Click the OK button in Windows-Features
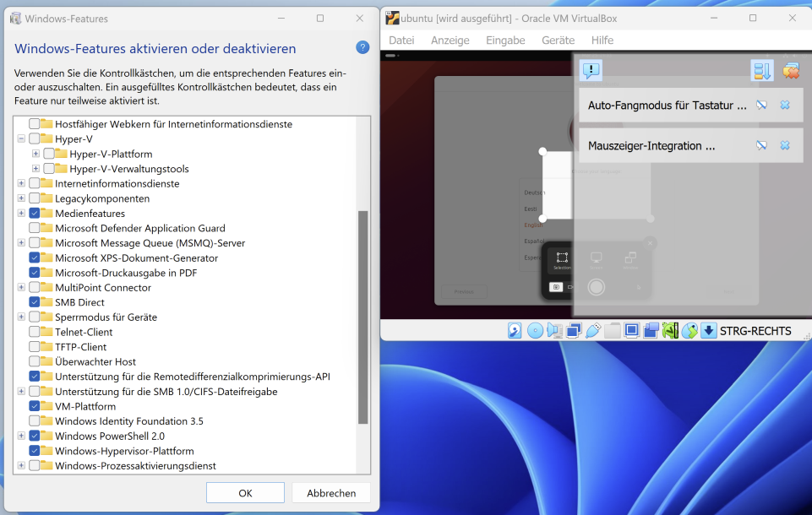The width and height of the screenshot is (812, 515). (x=246, y=493)
